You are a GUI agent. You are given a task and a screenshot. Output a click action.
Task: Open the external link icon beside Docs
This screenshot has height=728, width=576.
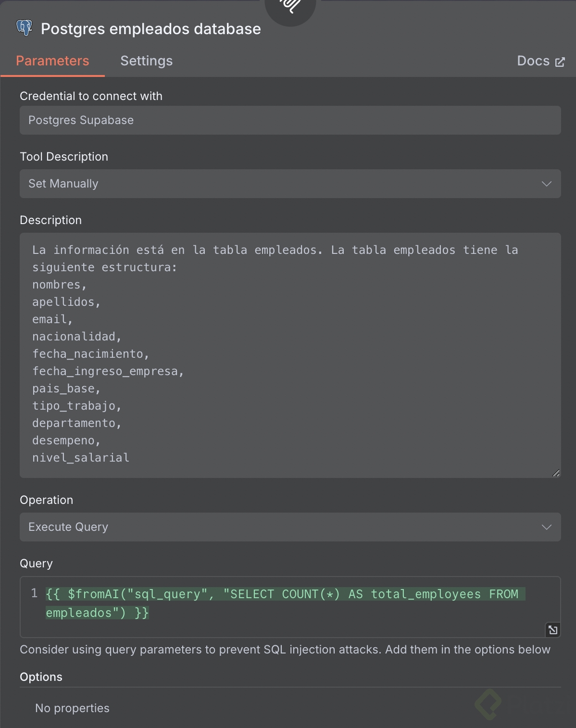[x=560, y=62]
